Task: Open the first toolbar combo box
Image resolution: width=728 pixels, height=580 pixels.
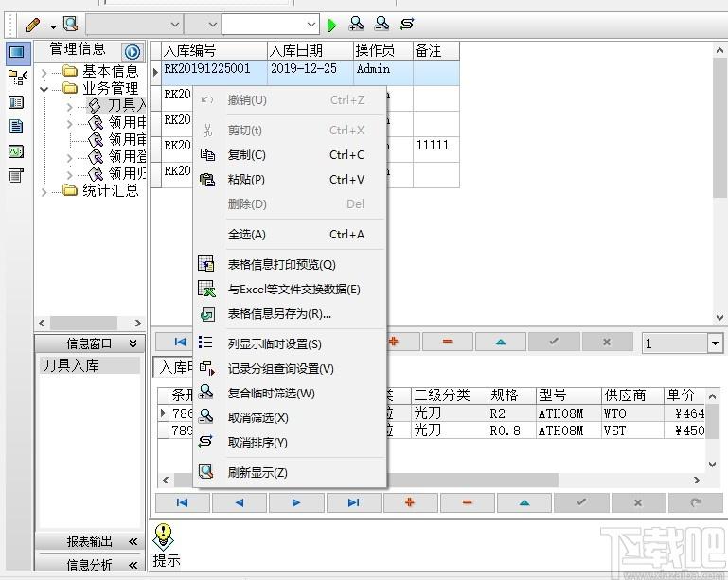Action: coord(134,25)
